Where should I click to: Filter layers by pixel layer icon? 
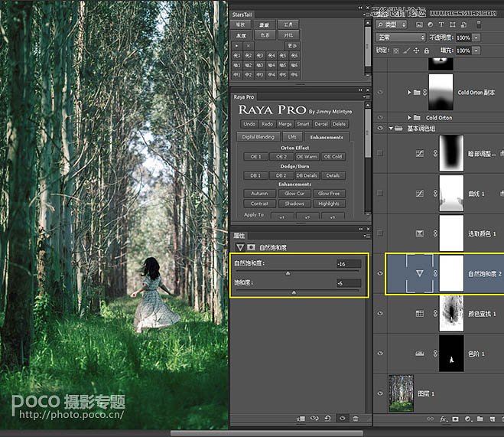click(419, 24)
